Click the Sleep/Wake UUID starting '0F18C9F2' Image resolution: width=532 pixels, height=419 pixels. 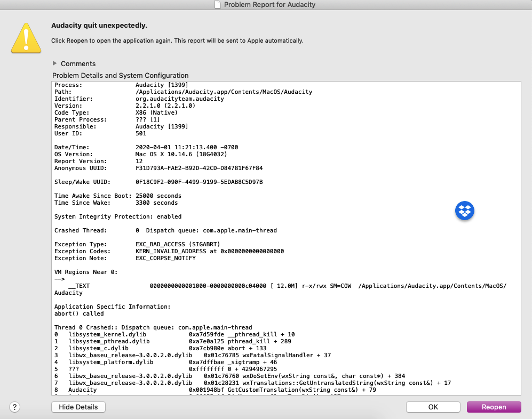(x=199, y=182)
